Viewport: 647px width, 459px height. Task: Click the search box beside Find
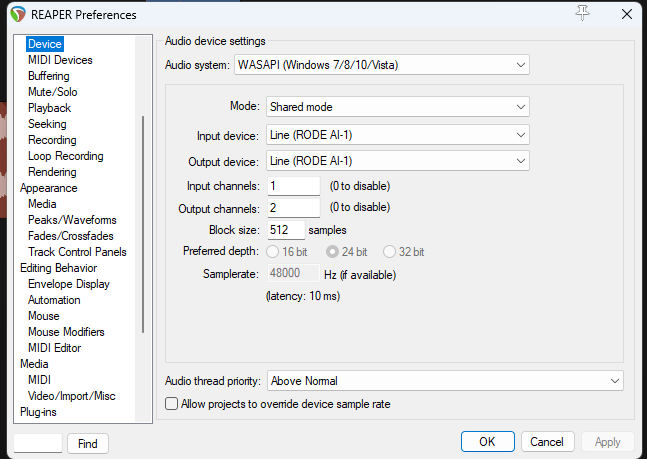click(x=38, y=443)
